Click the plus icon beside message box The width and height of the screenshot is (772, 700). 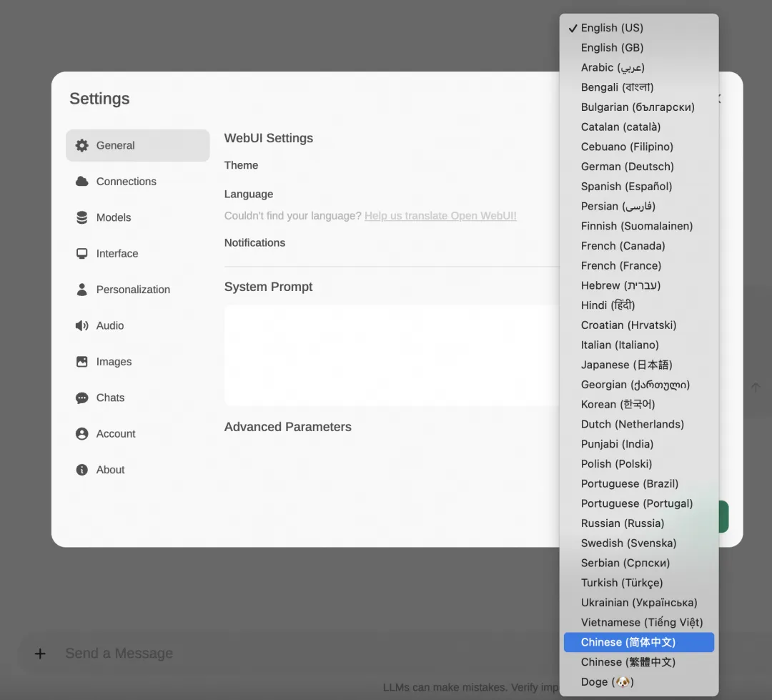(40, 654)
